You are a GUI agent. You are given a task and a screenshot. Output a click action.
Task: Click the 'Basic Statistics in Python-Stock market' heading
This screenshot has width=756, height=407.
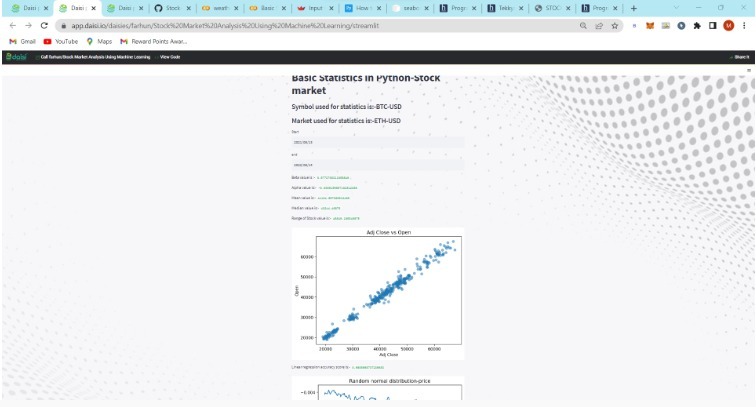pyautogui.click(x=366, y=84)
